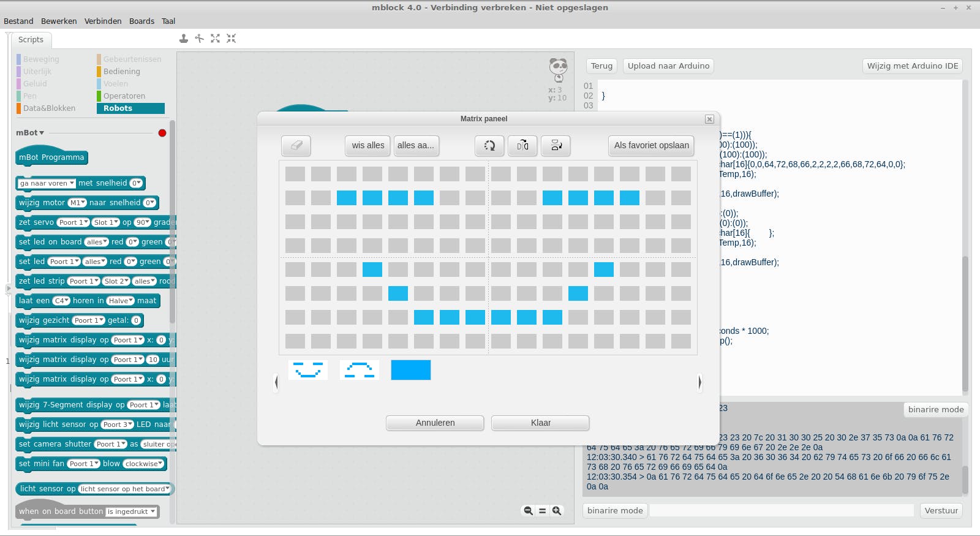This screenshot has width=980, height=536.
Task: Confirm the matrix with Klaar
Action: pos(540,423)
